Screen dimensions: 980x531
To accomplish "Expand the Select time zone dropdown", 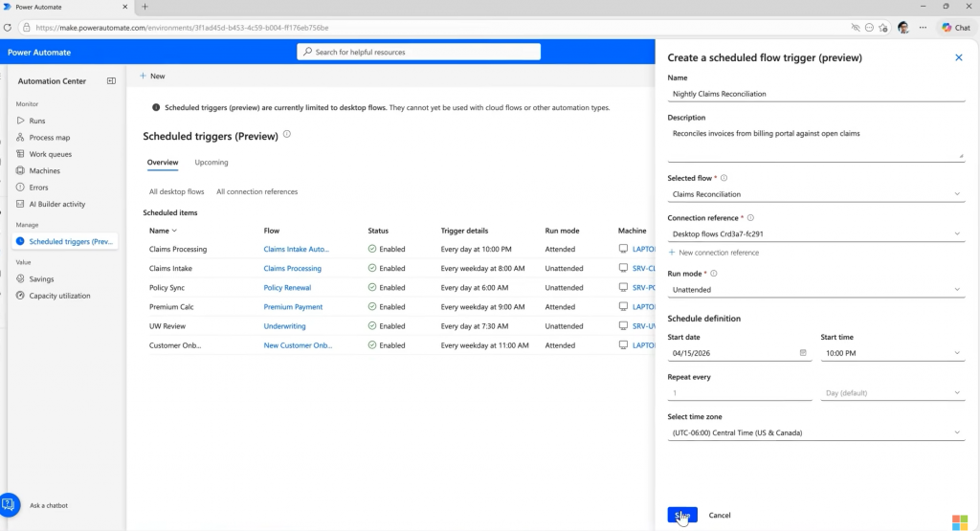I will 956,432.
